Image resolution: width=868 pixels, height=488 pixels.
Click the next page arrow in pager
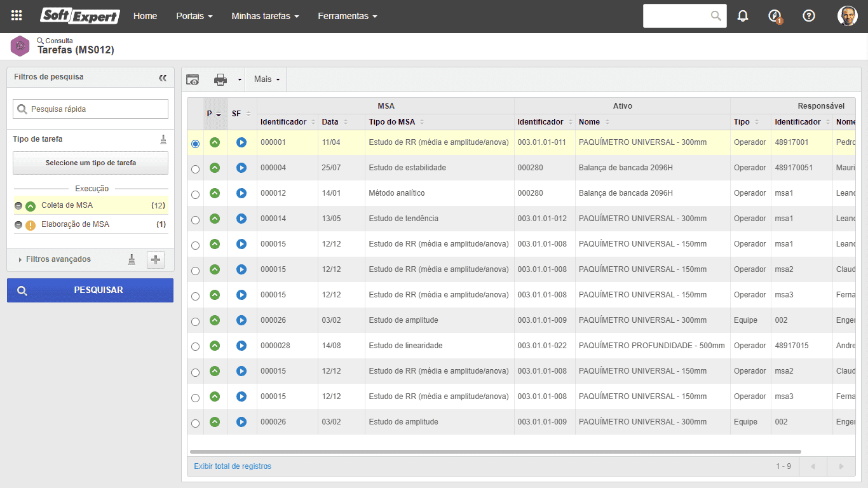coord(841,466)
